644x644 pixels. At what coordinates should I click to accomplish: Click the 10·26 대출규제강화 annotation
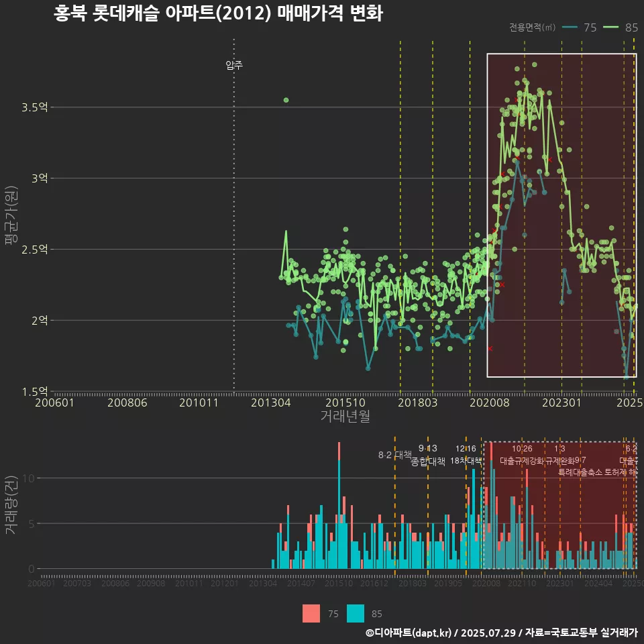(x=522, y=455)
